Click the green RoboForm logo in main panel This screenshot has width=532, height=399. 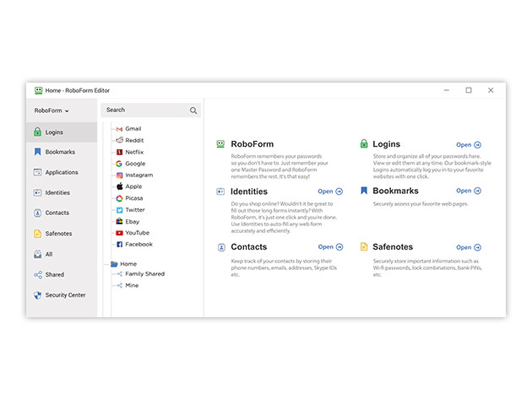[x=220, y=144]
